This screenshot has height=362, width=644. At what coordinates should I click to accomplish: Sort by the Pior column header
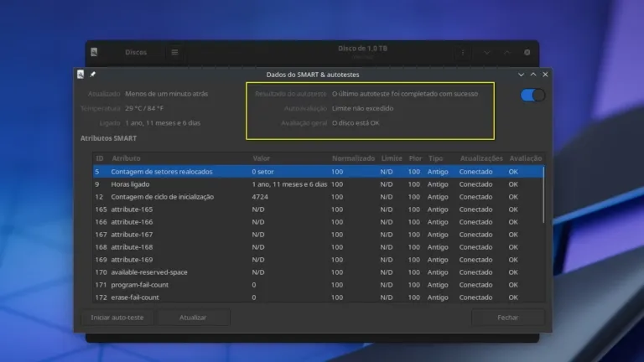pos(415,158)
